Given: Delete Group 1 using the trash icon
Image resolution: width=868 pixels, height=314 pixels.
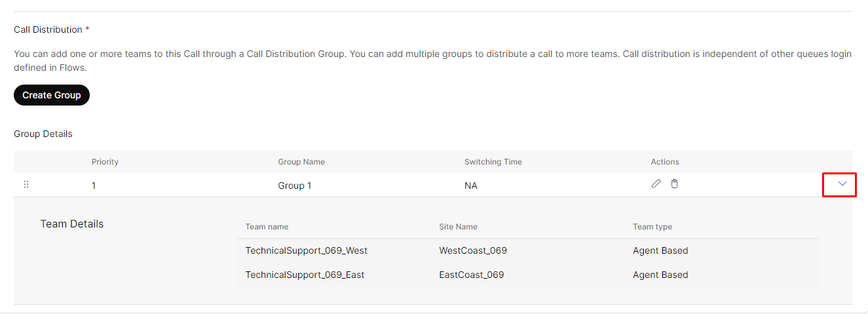Looking at the screenshot, I should coord(674,184).
